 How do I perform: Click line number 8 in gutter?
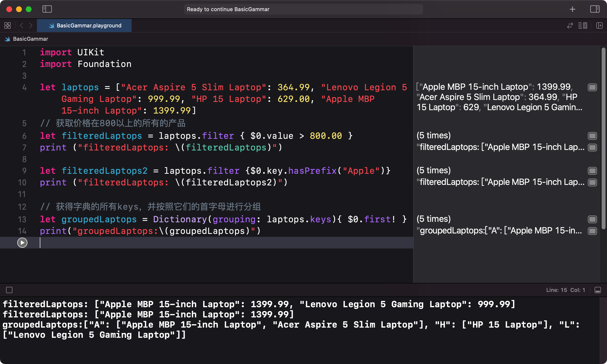point(24,159)
